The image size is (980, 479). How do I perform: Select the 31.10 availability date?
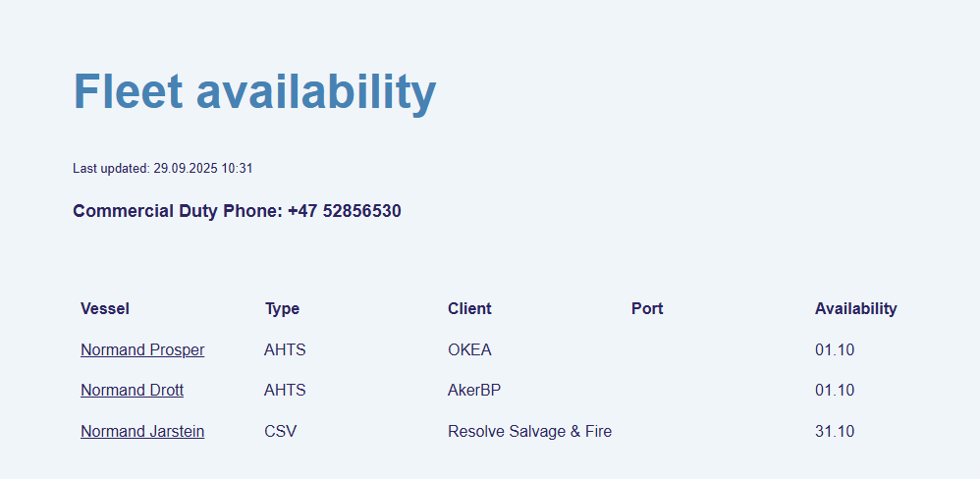click(835, 431)
